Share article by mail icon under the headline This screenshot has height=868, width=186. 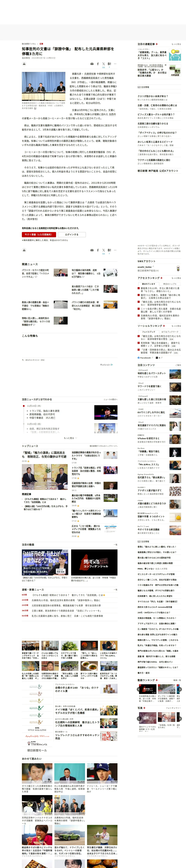[x=92, y=64]
